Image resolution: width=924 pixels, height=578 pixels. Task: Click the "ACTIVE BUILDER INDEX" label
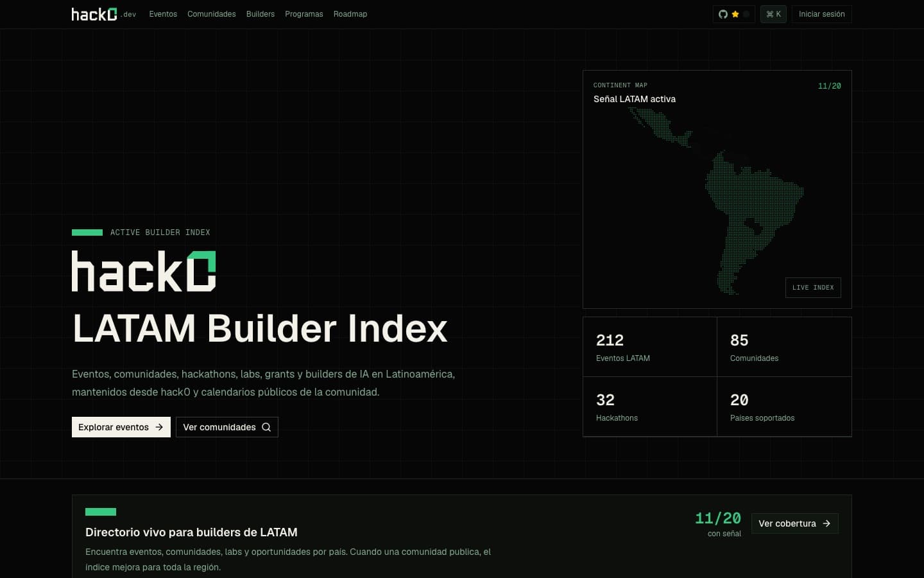tap(160, 232)
